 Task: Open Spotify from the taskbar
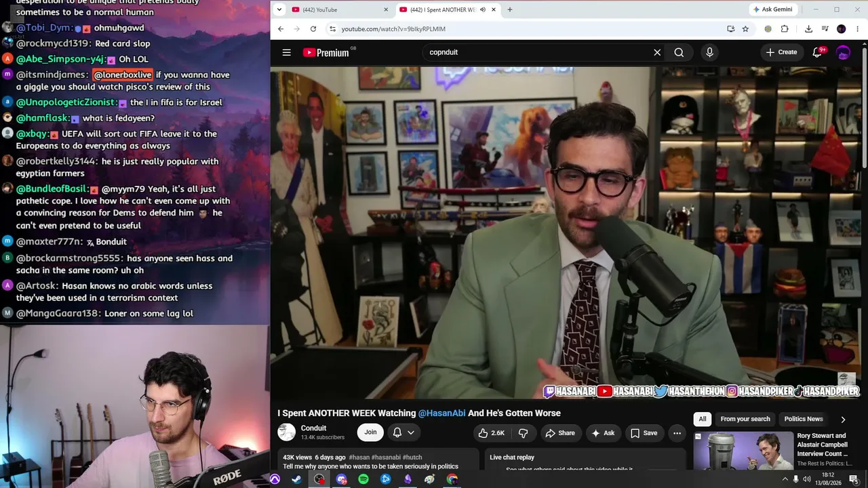[363, 479]
